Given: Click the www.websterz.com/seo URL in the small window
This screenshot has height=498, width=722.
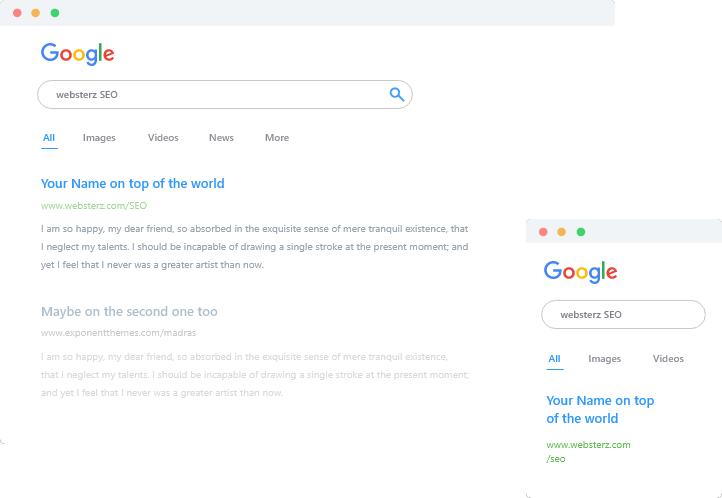Looking at the screenshot, I should 588,452.
